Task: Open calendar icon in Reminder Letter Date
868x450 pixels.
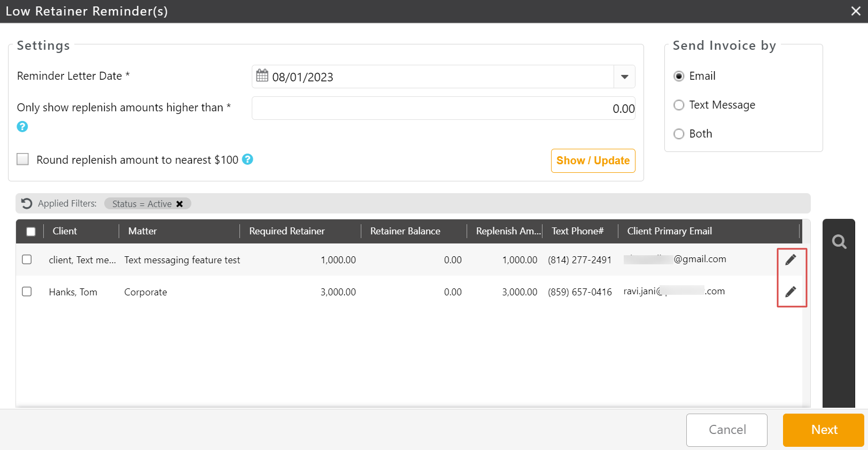Action: (x=262, y=76)
